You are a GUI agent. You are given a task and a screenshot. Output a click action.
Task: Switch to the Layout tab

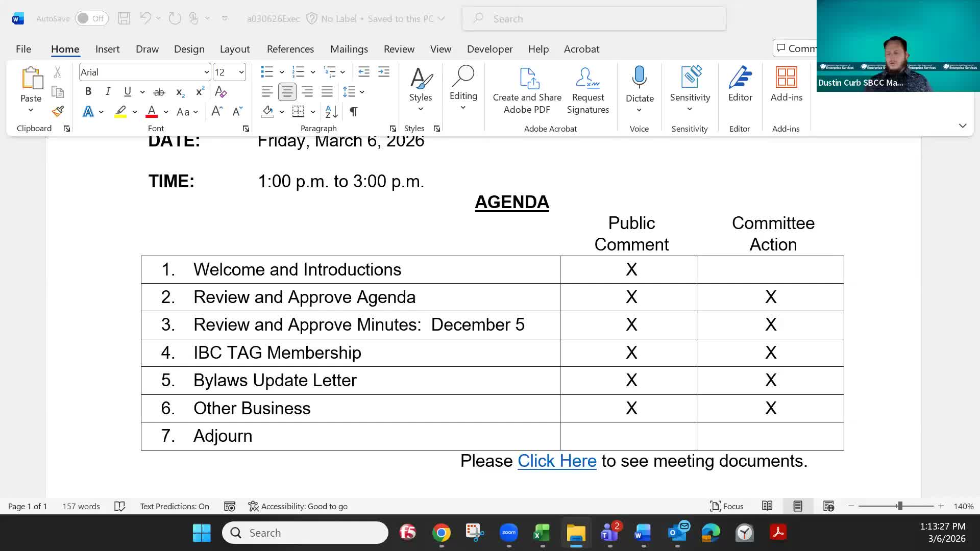click(234, 49)
